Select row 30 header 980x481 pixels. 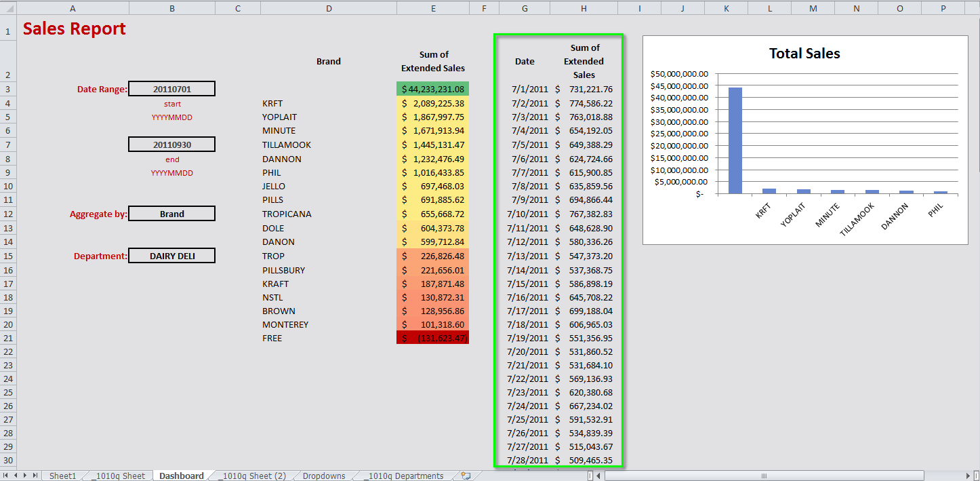8,460
